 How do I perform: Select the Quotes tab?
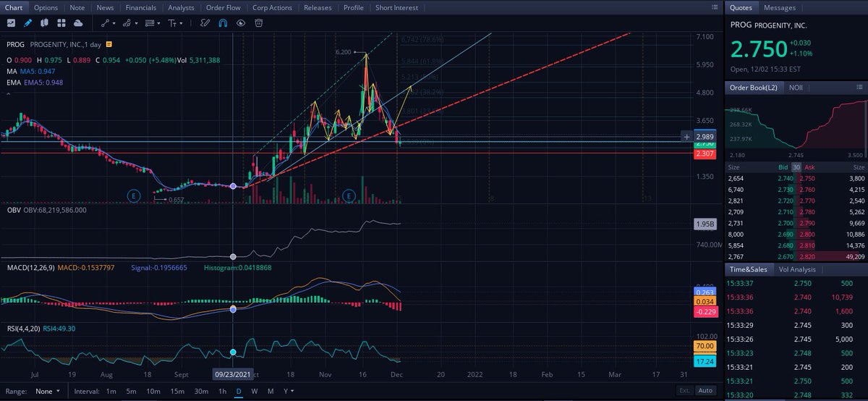(x=741, y=7)
